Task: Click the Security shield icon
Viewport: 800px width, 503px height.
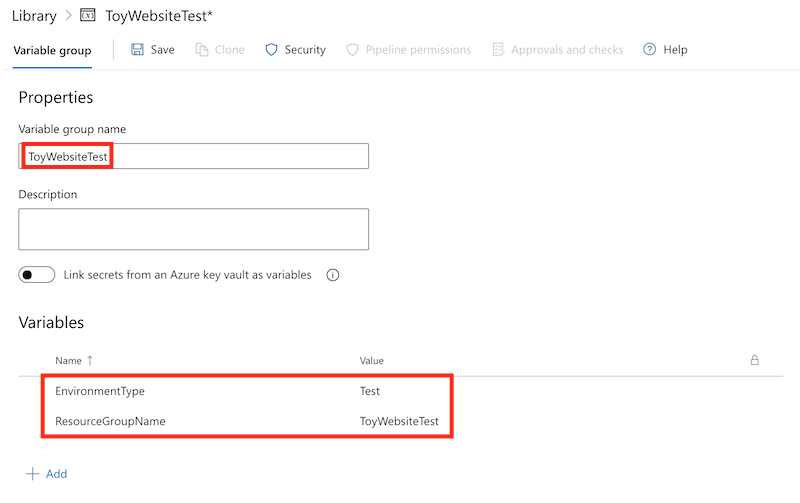Action: (x=271, y=49)
